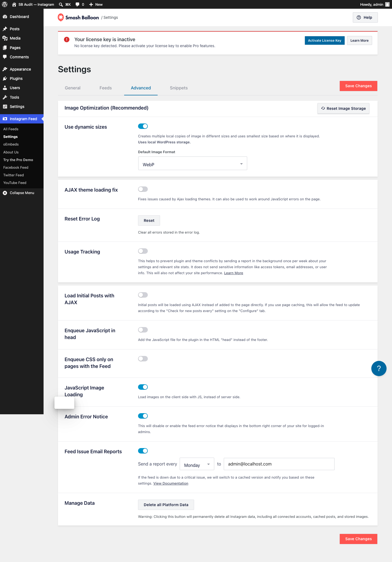The height and width of the screenshot is (562, 392).
Task: Click the Pages icon in sidebar
Action: point(5,48)
